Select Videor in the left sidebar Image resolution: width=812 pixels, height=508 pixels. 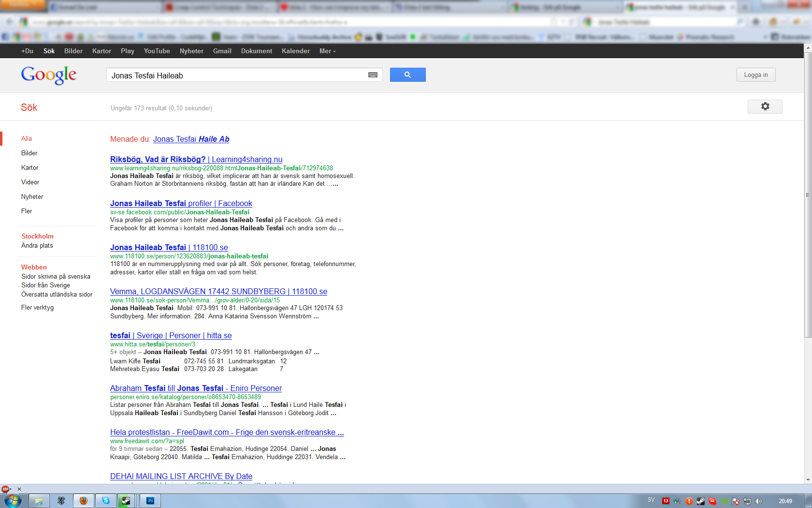coord(30,182)
